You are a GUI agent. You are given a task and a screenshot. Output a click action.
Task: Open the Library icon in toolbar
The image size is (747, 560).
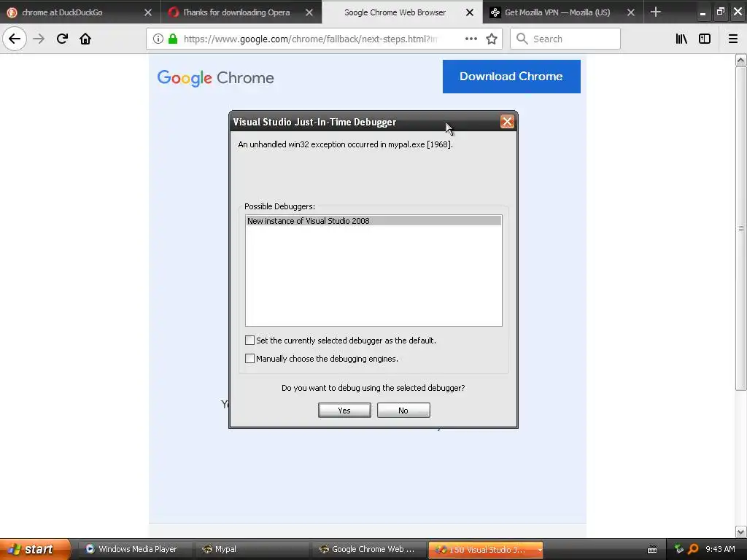[681, 39]
